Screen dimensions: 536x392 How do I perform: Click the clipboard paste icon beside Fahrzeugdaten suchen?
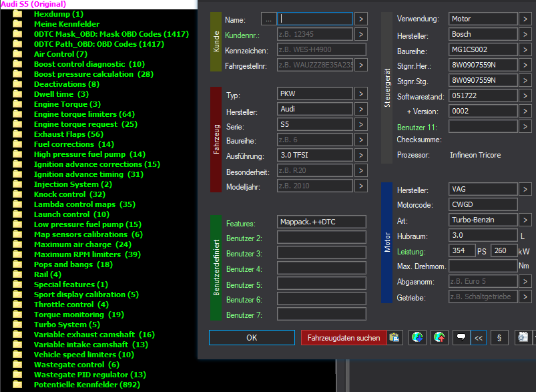[x=394, y=338]
